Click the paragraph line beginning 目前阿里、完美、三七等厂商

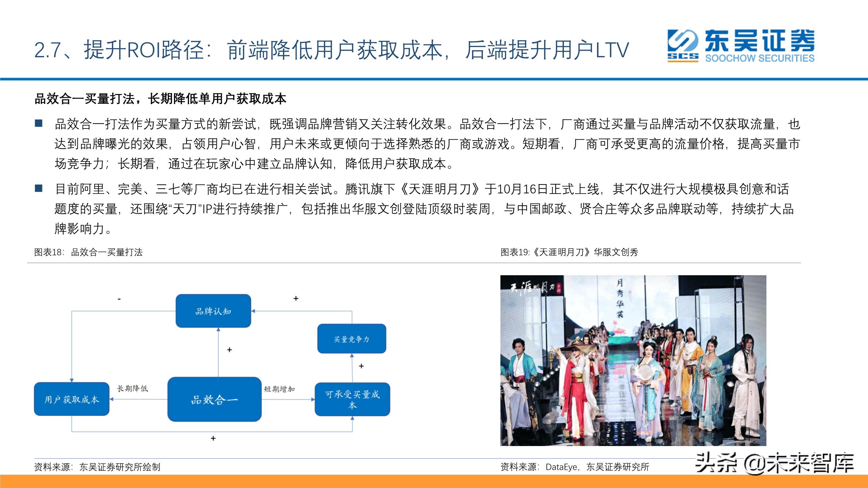click(x=422, y=189)
